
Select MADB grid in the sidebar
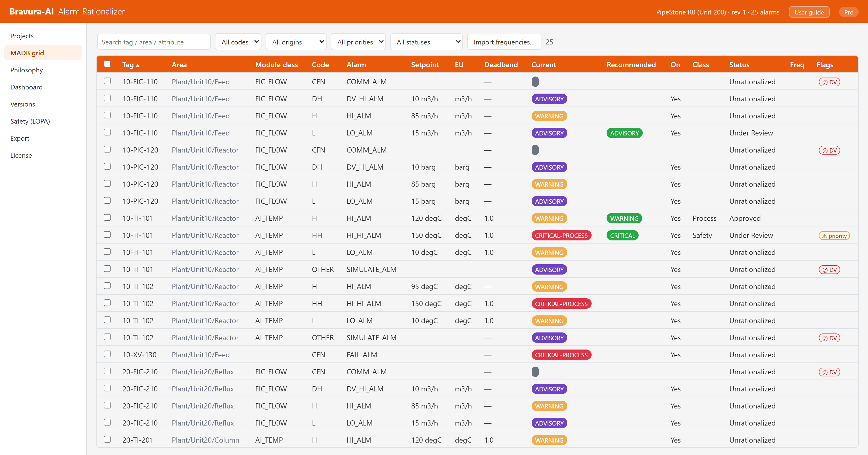coord(43,53)
